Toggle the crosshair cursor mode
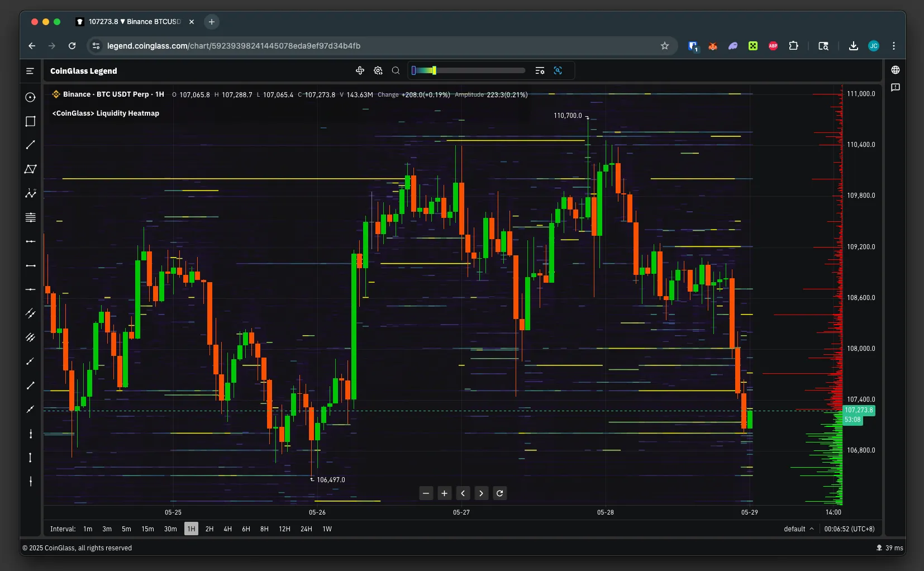The height and width of the screenshot is (571, 924). pyautogui.click(x=360, y=70)
